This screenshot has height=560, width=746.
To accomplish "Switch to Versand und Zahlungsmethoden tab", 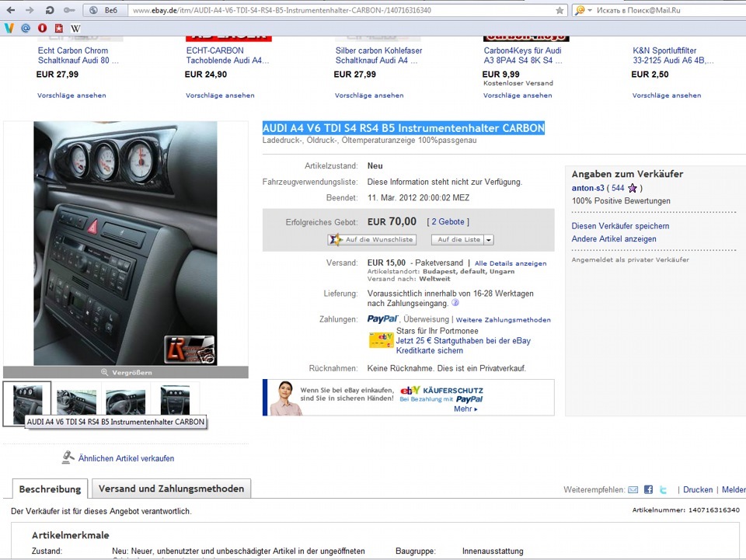I will pyautogui.click(x=171, y=489).
